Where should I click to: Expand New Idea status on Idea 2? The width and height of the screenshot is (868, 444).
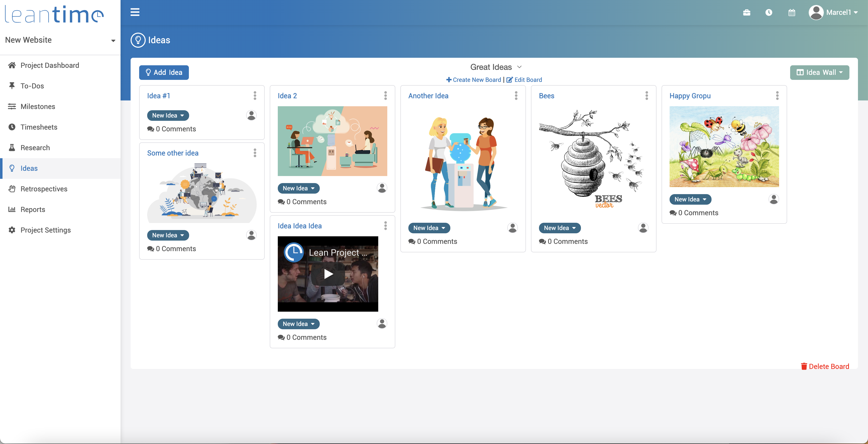pos(298,188)
